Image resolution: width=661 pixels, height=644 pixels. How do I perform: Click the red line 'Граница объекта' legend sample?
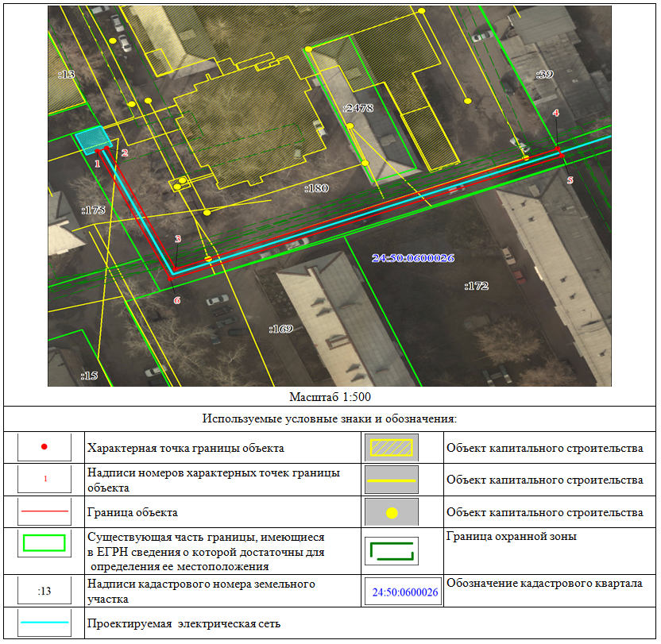point(44,512)
